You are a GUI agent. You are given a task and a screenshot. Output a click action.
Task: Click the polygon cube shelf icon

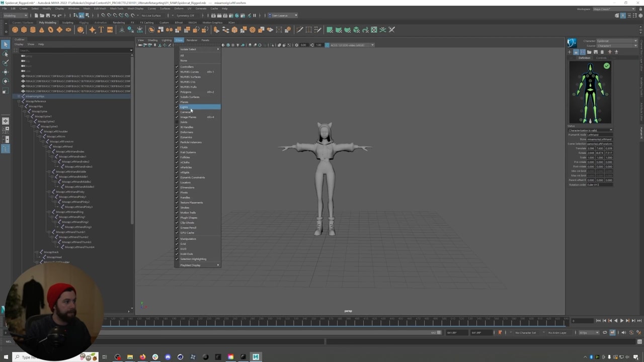tap(24, 30)
